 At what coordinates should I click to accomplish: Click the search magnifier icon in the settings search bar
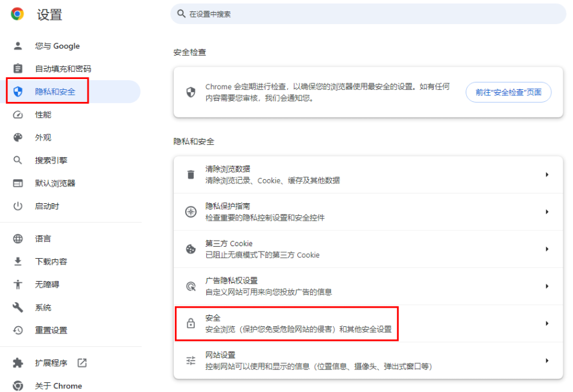pyautogui.click(x=182, y=14)
